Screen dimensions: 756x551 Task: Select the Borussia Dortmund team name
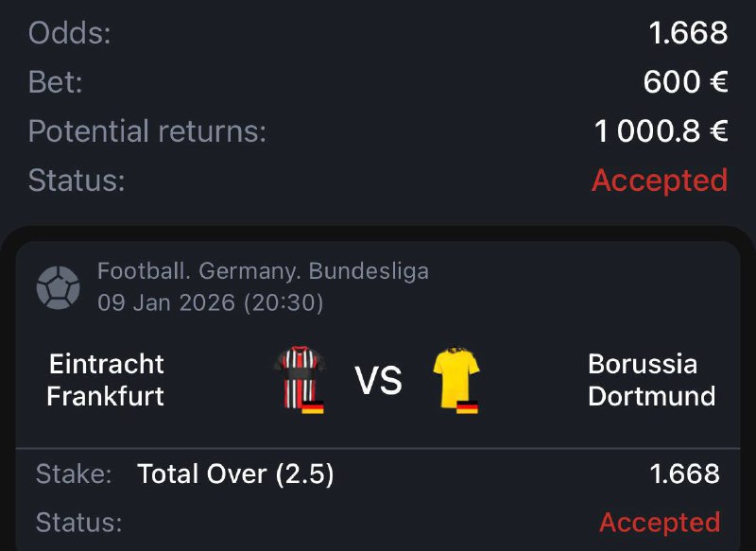click(651, 380)
